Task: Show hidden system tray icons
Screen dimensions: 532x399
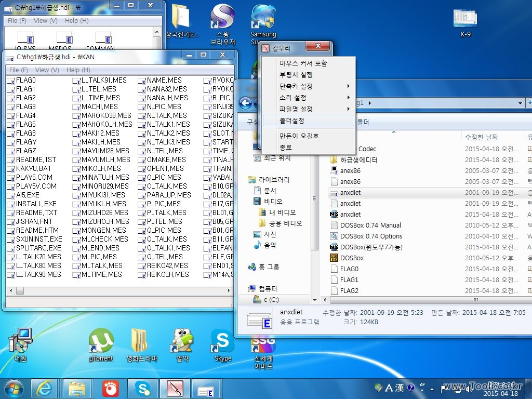Action: coord(432,389)
